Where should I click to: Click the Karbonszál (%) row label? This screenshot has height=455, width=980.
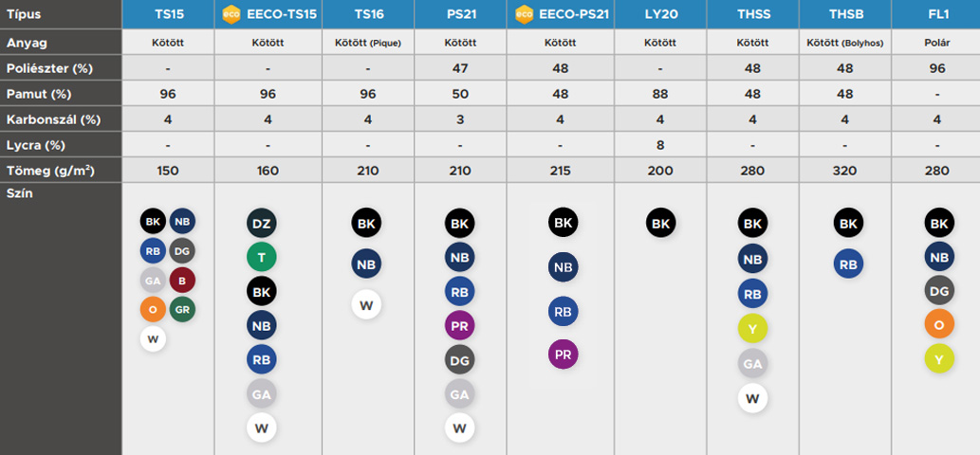tap(54, 119)
